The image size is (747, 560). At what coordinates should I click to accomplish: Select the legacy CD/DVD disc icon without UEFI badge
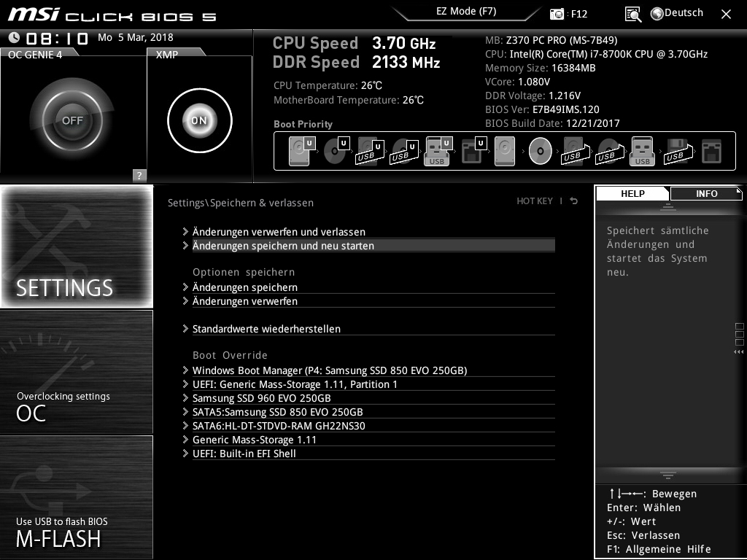[x=541, y=151]
